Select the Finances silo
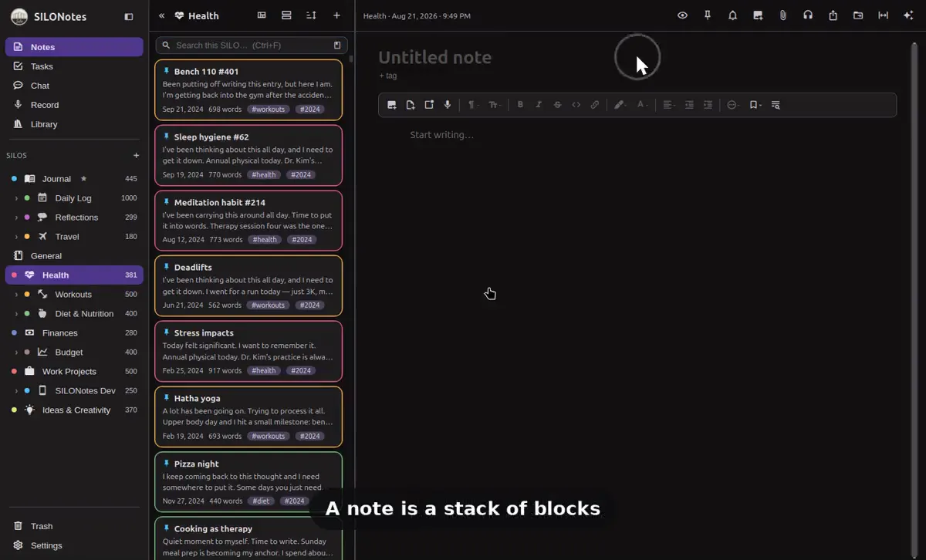This screenshot has height=560, width=926. click(x=74, y=333)
